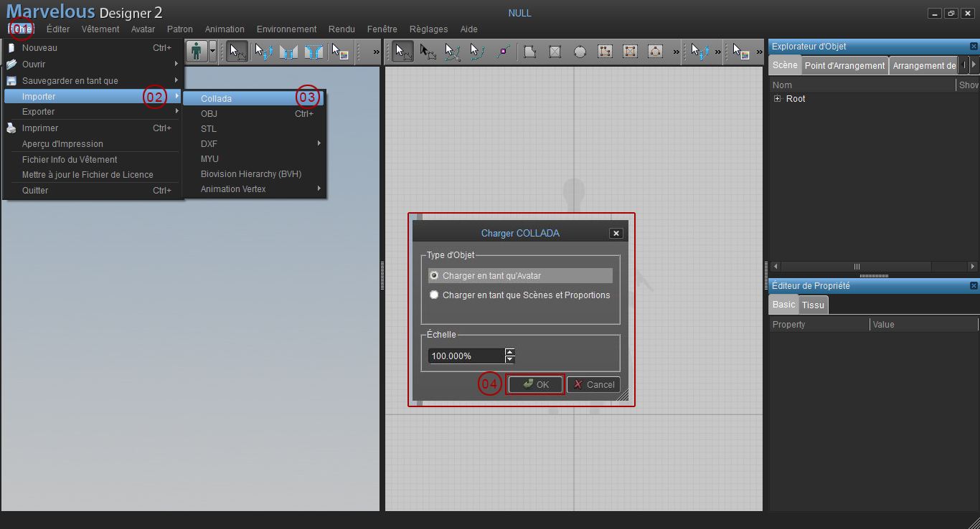Expand Sauvegarder en tant que submenu
The height and width of the screenshot is (529, 980).
pos(93,81)
